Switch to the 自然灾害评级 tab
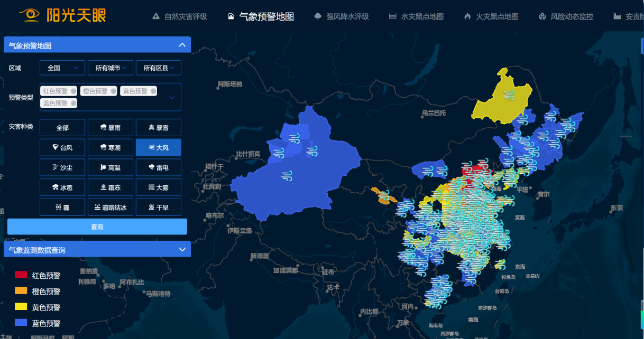The height and width of the screenshot is (339, 644). click(179, 16)
